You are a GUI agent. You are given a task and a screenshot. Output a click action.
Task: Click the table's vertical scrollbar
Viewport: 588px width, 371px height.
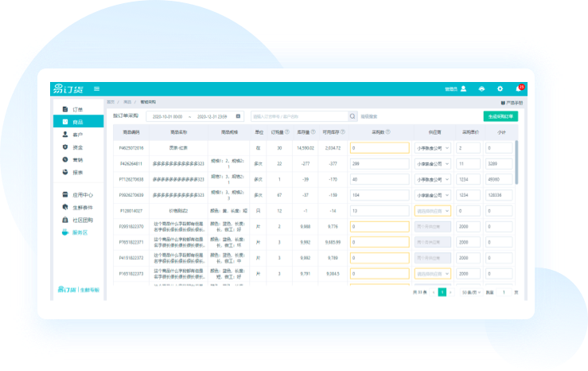[518, 159]
